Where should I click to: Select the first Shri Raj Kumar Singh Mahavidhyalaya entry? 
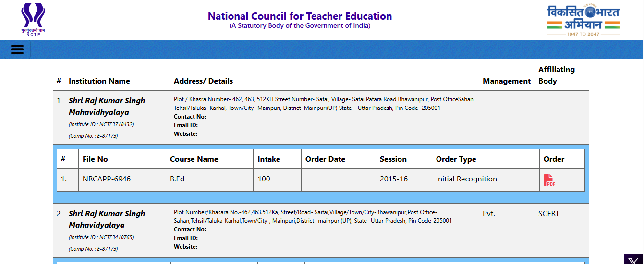pos(107,106)
